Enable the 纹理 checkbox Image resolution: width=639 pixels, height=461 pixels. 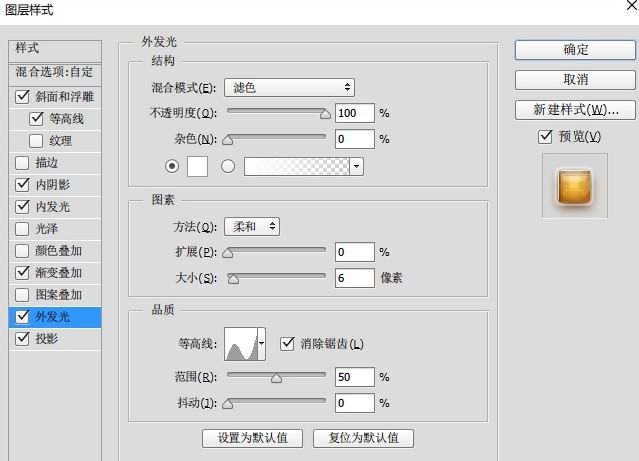pyautogui.click(x=36, y=141)
